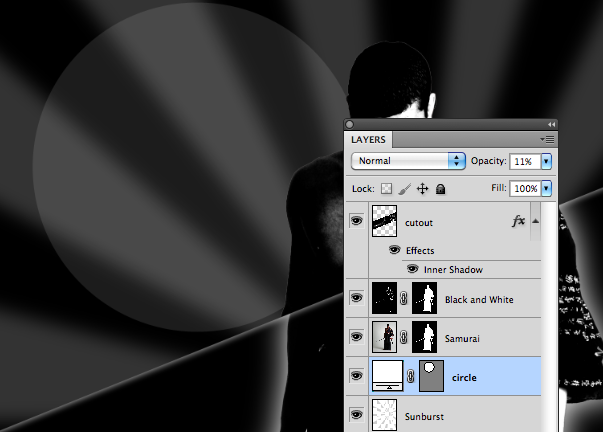Open the Layers panel flyout menu icon

[x=547, y=139]
